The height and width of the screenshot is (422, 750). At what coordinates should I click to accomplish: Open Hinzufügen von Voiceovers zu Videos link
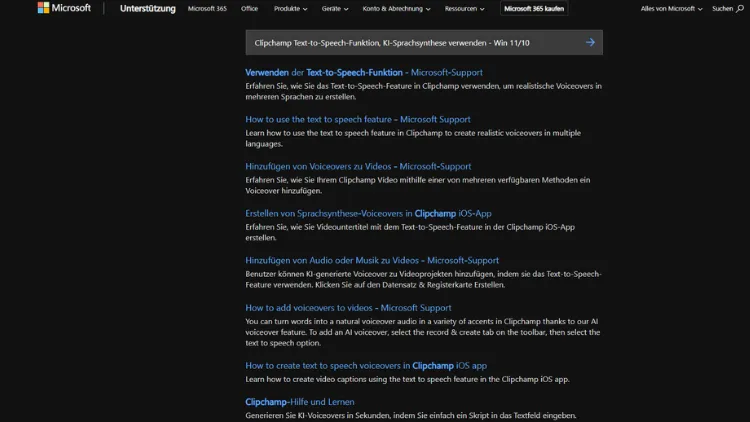coord(358,167)
